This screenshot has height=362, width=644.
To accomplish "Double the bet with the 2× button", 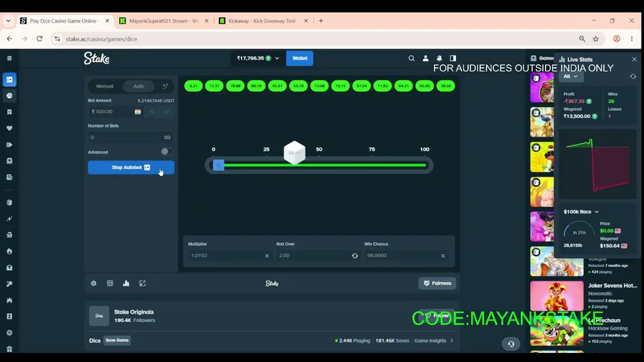I will coord(166,112).
